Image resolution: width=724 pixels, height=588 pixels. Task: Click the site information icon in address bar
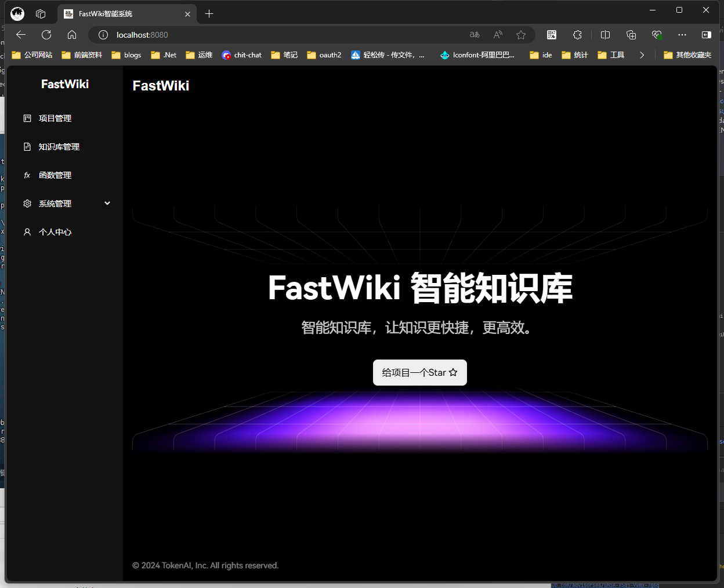[x=103, y=35]
